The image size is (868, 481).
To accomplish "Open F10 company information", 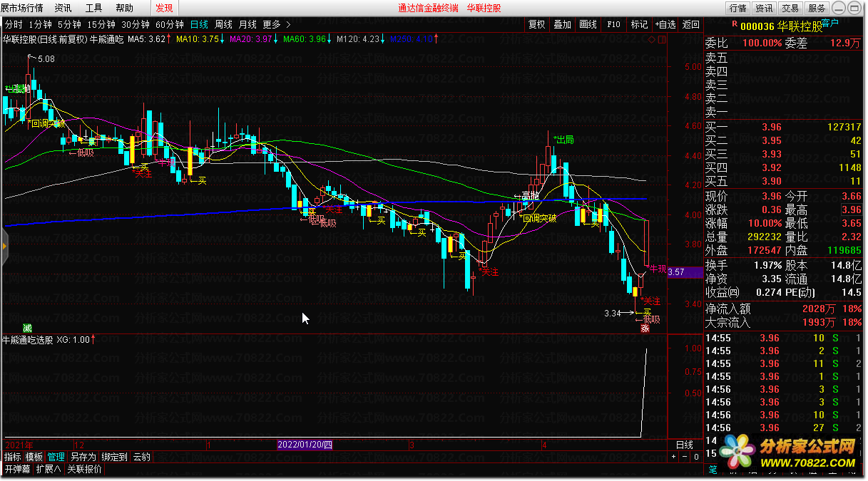I will [x=613, y=24].
